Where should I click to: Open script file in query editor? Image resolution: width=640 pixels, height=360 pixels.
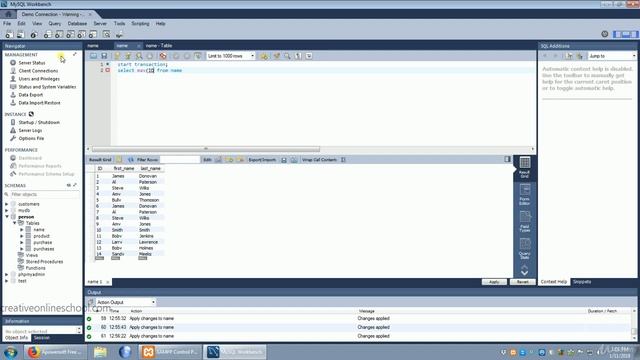pos(93,56)
